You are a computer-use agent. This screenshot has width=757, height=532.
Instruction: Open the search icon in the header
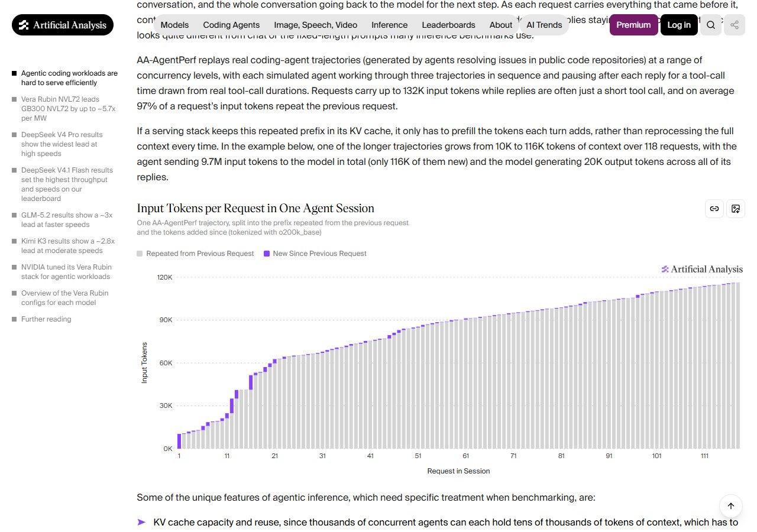(711, 25)
